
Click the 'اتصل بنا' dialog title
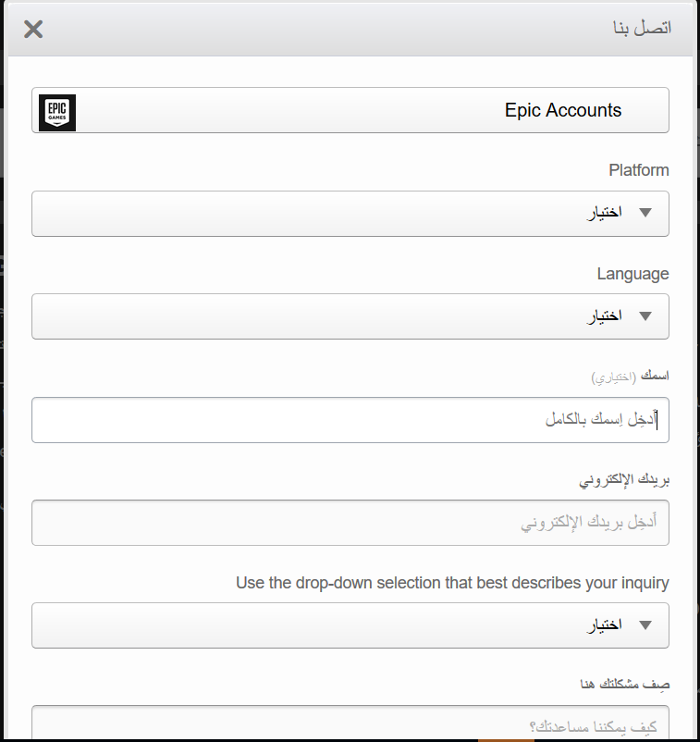(x=642, y=28)
